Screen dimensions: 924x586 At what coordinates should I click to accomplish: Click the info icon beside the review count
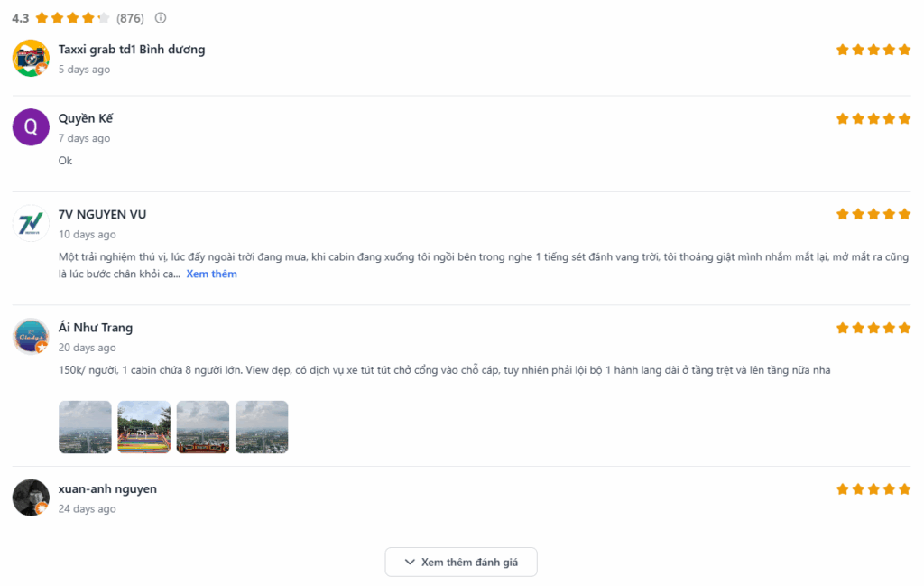(x=161, y=18)
